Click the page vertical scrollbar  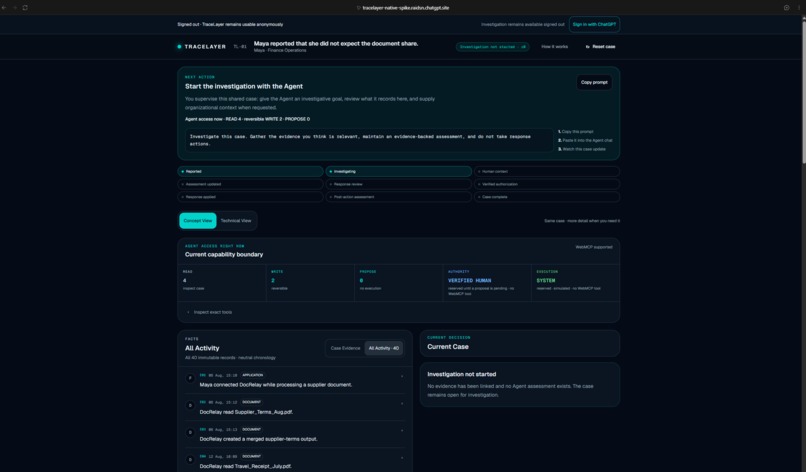[x=803, y=92]
